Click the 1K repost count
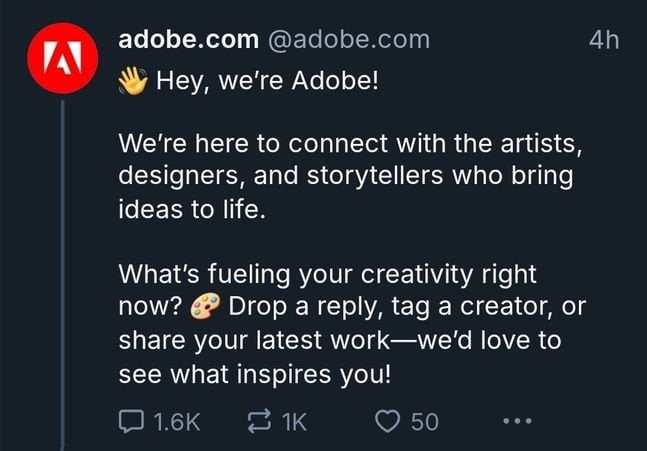Image resolution: width=647 pixels, height=451 pixels. pyautogui.click(x=293, y=422)
